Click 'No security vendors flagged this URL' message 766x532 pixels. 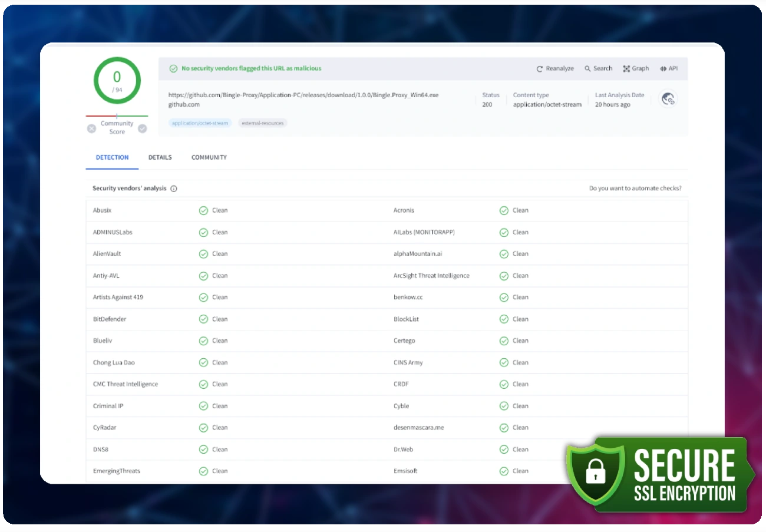pos(252,68)
